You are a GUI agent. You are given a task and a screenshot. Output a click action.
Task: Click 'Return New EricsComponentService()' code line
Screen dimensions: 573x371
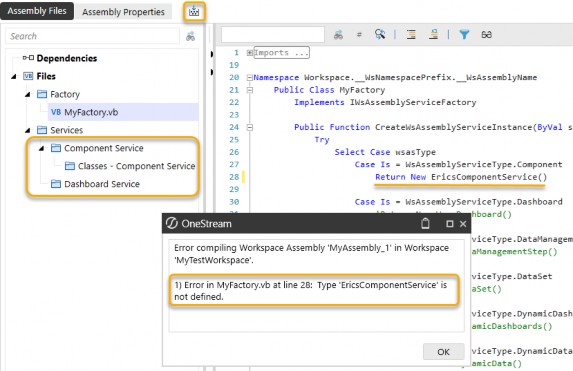(461, 177)
